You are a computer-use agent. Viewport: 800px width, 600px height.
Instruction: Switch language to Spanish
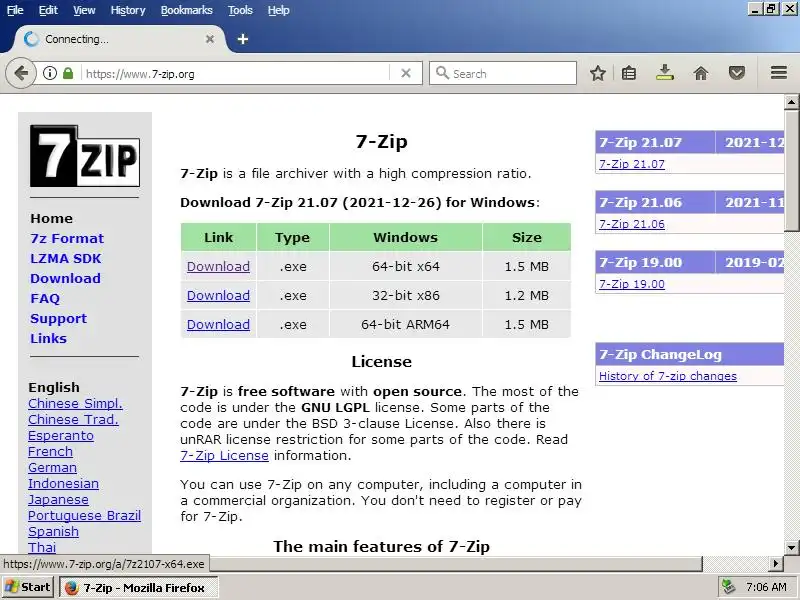pyautogui.click(x=54, y=532)
